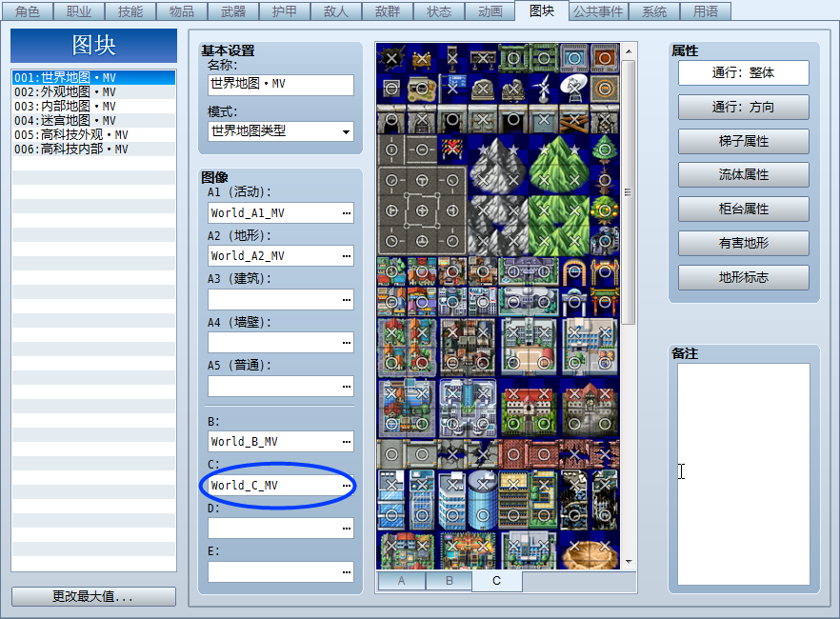Select the orange tile with white circle
The width and height of the screenshot is (840, 619).
[x=604, y=58]
